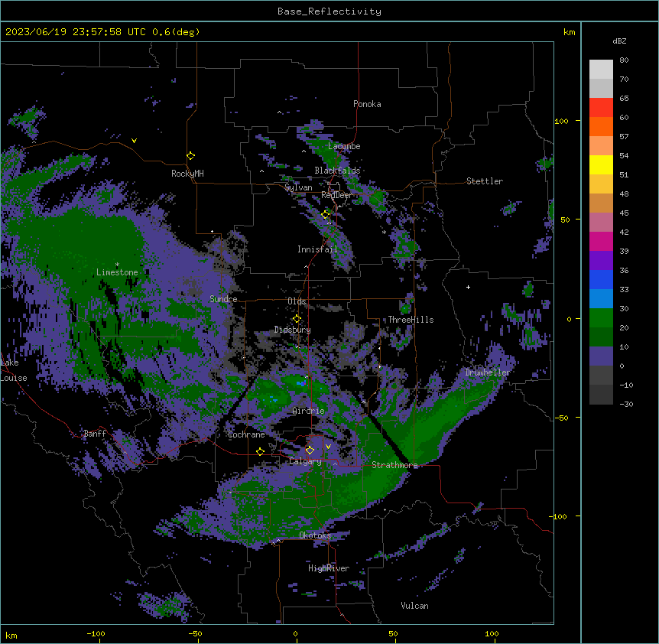Click the Sylvan label on map

[298, 187]
